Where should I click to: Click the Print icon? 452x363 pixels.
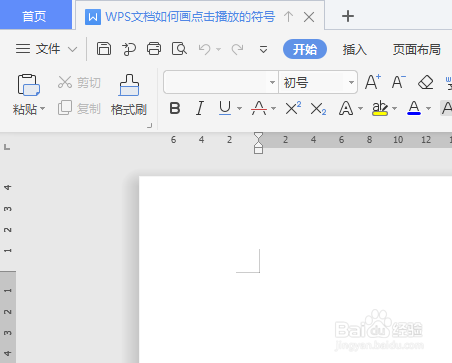tap(154, 49)
